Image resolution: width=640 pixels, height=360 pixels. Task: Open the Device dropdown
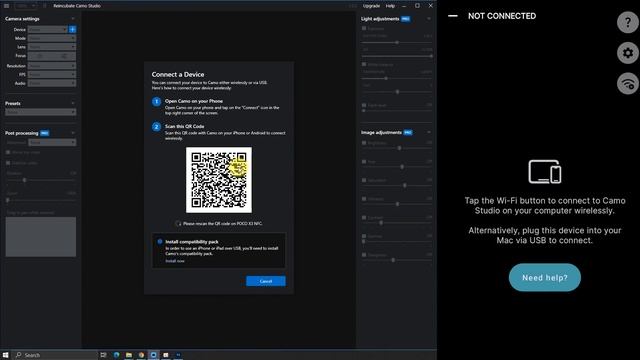tap(47, 29)
